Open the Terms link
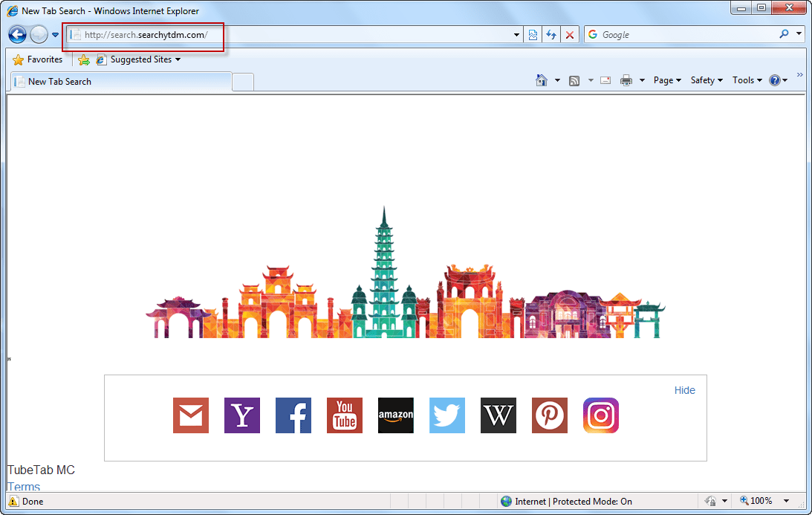 pyautogui.click(x=23, y=487)
